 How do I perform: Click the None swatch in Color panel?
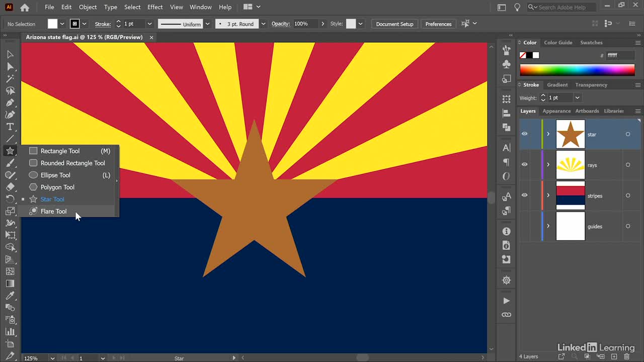[523, 55]
